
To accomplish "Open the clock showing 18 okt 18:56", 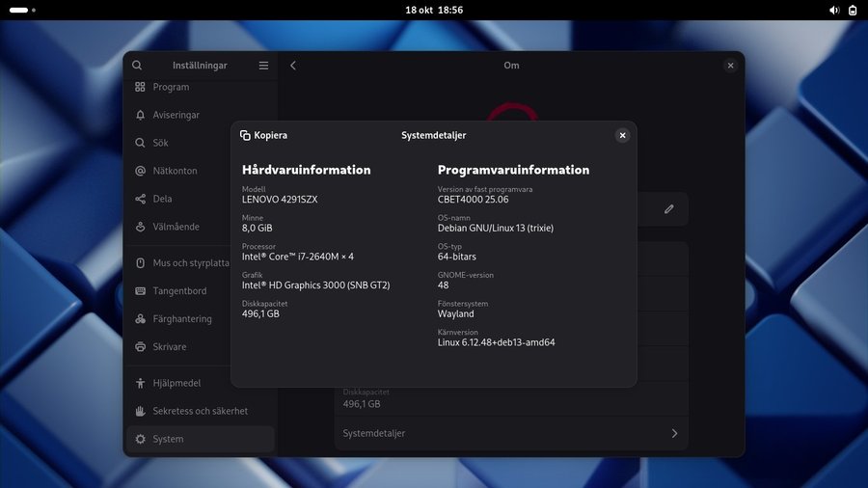I will [x=434, y=10].
